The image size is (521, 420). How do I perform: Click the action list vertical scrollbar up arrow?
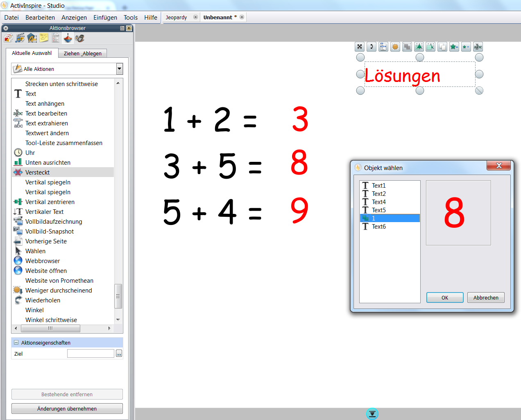coord(118,83)
